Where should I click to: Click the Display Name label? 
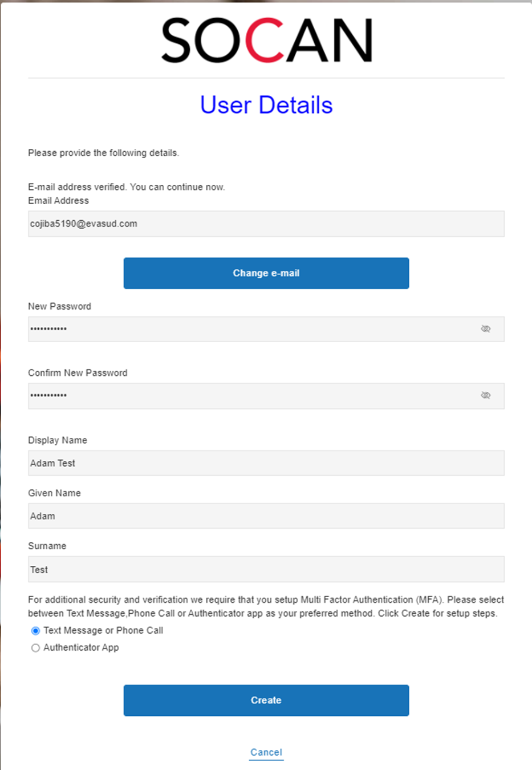[x=58, y=440]
